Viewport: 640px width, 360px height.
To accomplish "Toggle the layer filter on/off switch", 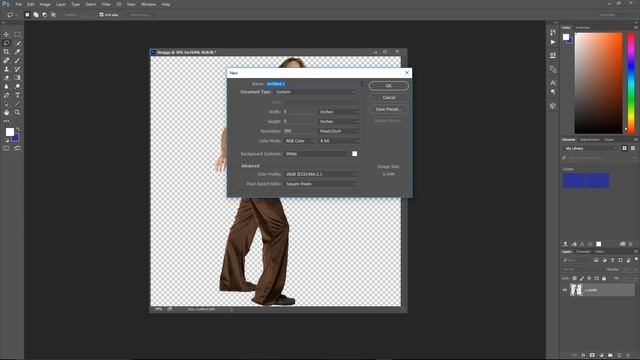I will [x=636, y=259].
